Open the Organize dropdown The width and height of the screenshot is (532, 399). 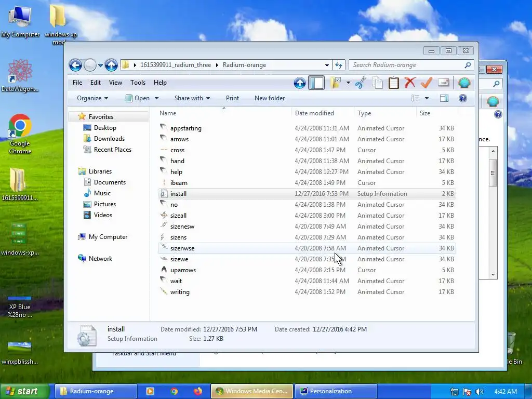[x=92, y=98]
